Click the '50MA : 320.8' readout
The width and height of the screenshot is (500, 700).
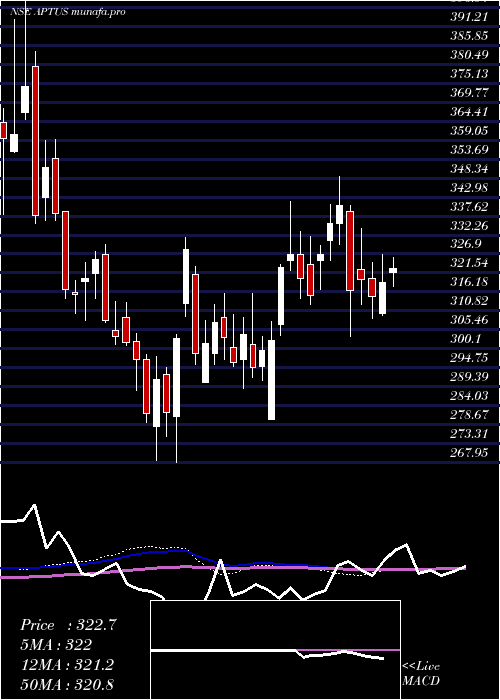tap(67, 684)
